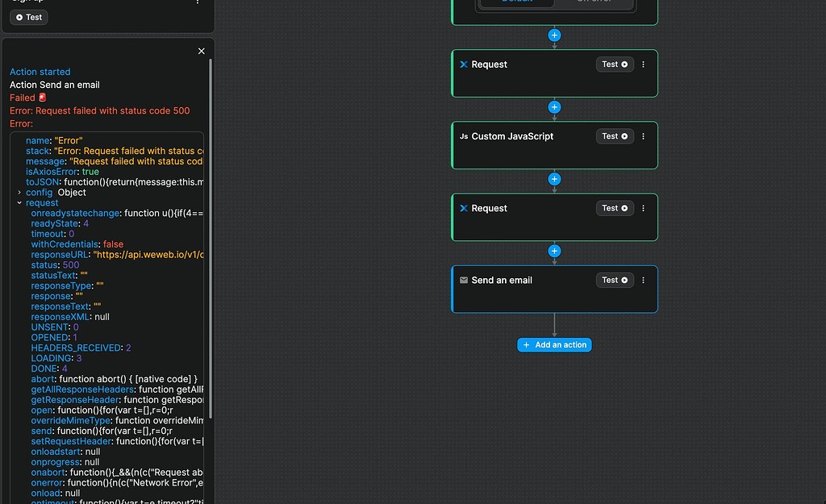The image size is (826, 504).
Task: Click the plus icon below Custom JavaScript
Action: point(554,179)
